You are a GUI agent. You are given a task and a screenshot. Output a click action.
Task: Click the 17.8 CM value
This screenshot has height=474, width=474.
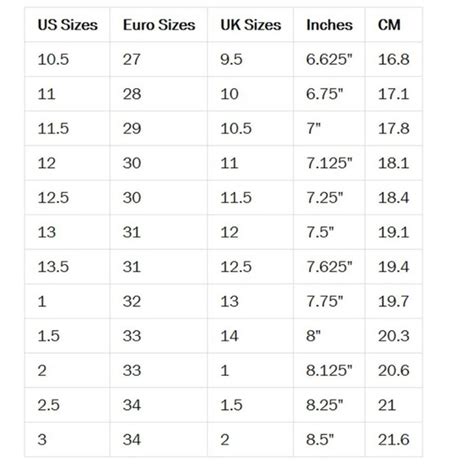[394, 129]
